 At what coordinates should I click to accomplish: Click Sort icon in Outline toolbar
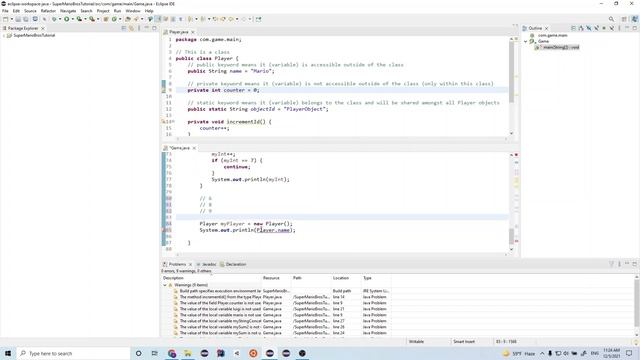pyautogui.click(x=581, y=28)
